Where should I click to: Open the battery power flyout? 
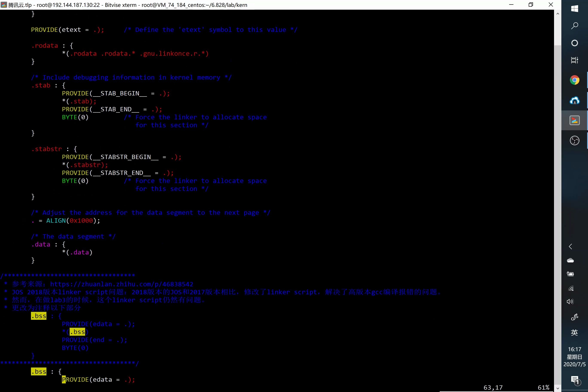(570, 274)
